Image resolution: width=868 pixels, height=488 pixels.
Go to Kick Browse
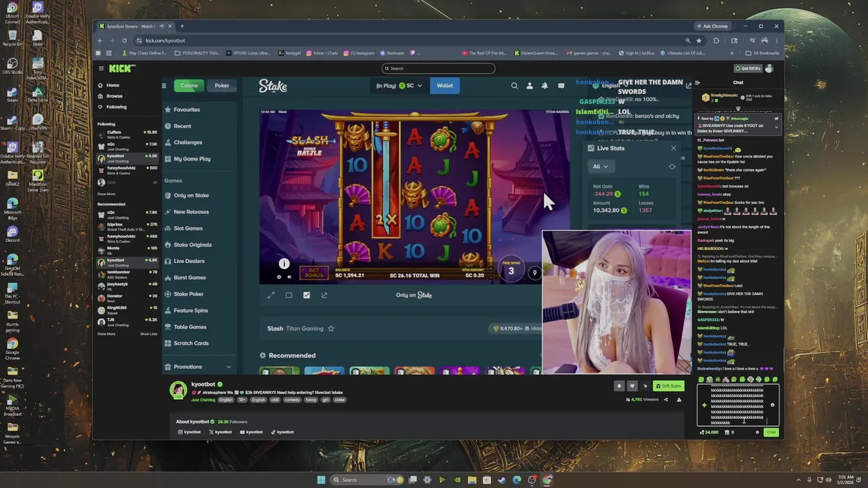(x=110, y=96)
